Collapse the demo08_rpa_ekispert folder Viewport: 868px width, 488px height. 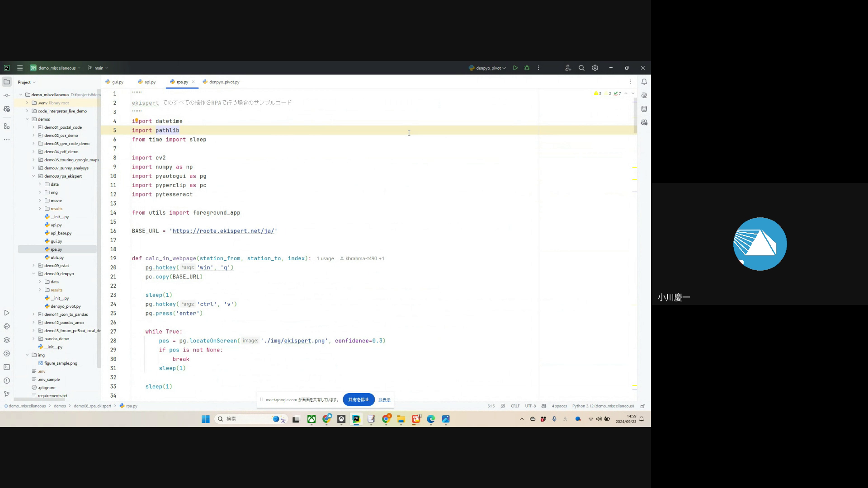tap(33, 176)
